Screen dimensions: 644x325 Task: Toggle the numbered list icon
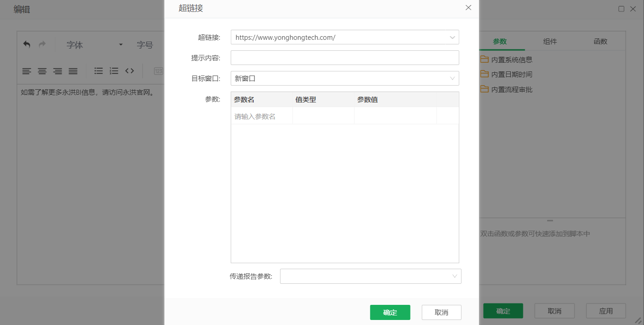click(x=113, y=71)
